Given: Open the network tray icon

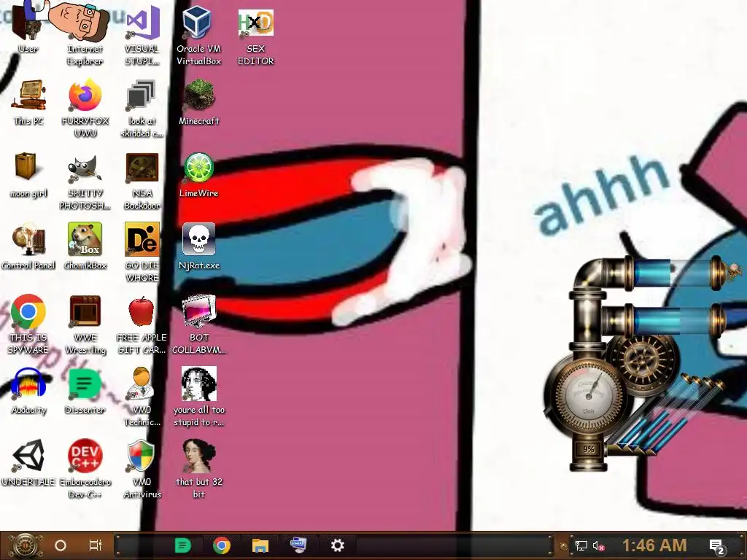Looking at the screenshot, I should (x=581, y=545).
